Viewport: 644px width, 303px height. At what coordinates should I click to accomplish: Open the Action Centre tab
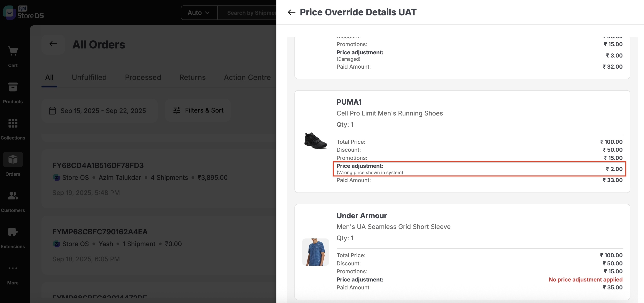click(x=247, y=77)
